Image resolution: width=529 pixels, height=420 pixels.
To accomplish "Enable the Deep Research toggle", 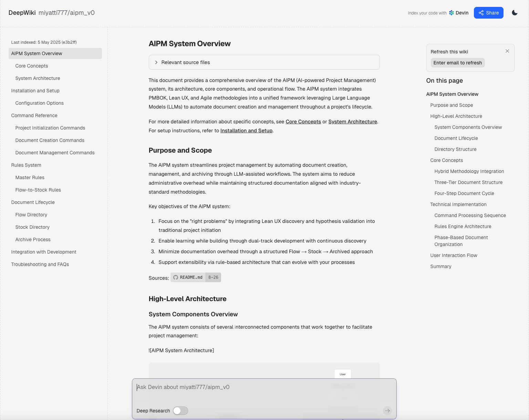I will pos(180,411).
